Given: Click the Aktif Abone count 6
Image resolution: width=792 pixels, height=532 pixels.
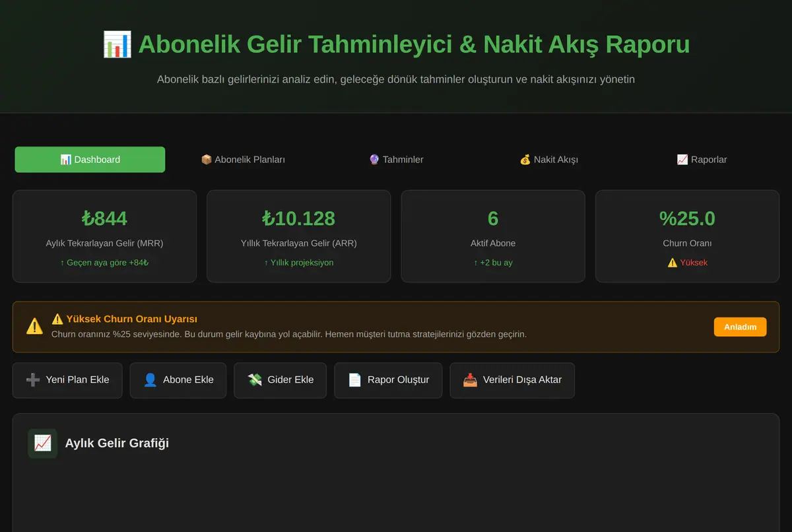Looking at the screenshot, I should pos(493,218).
